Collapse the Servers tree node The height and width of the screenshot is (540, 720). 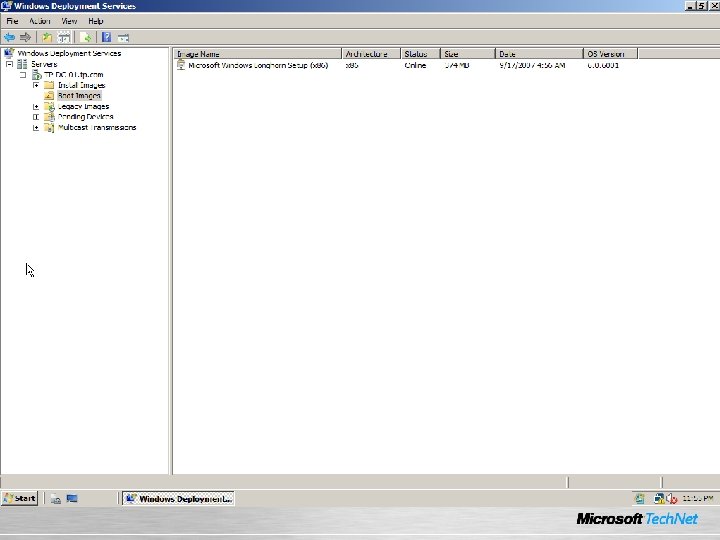(x=9, y=64)
